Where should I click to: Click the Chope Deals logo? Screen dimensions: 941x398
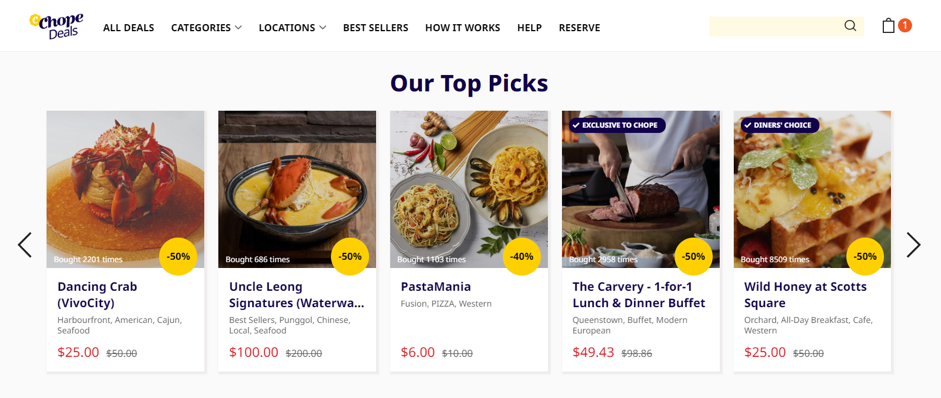pyautogui.click(x=56, y=26)
